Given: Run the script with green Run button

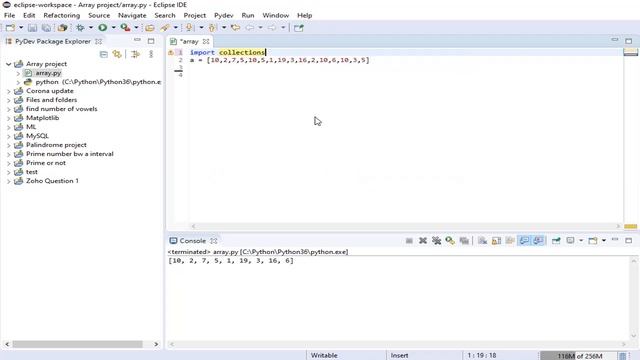Looking at the screenshot, I should click(x=103, y=28).
